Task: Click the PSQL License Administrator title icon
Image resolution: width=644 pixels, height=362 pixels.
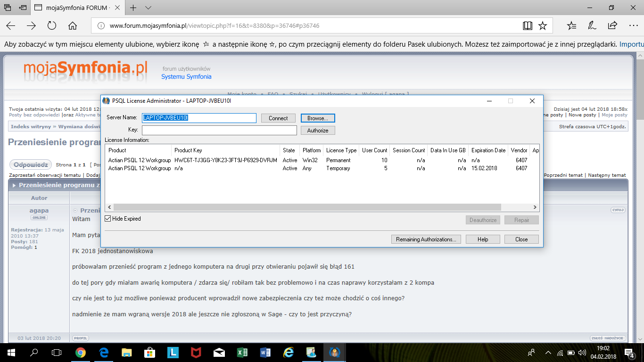Action: coord(106,101)
